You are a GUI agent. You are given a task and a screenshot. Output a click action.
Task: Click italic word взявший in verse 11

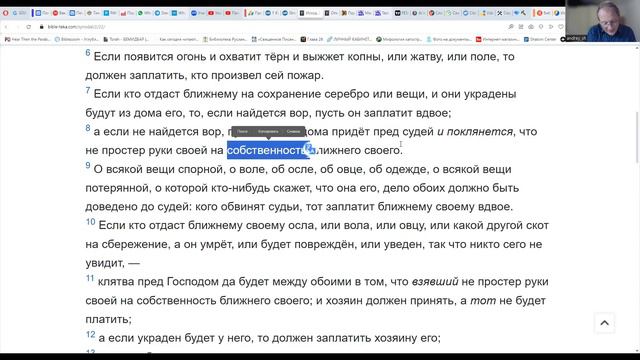435,282
